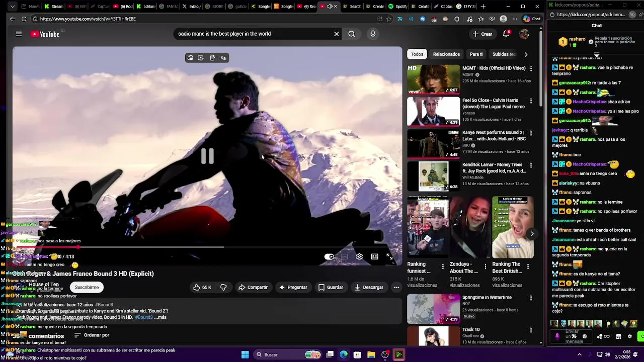The height and width of the screenshot is (362, 644).
Task: Seek on the red video progress bar
Action: pos(207,247)
